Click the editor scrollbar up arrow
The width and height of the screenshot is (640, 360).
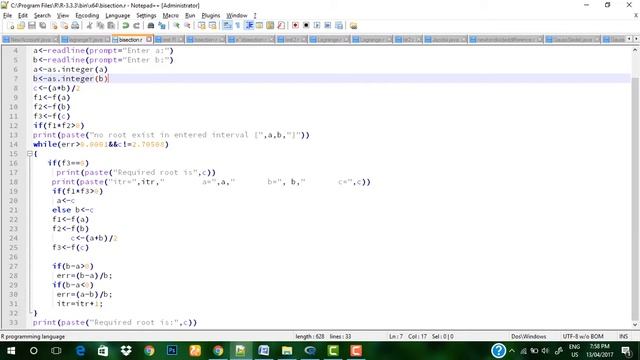point(635,51)
